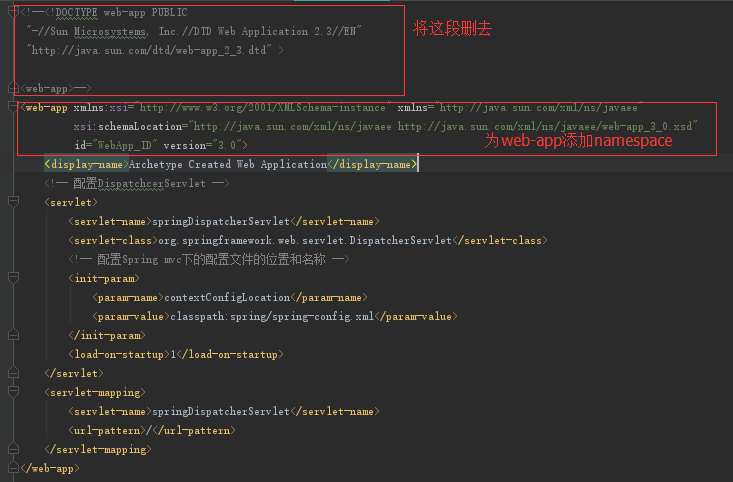
Task: Click fold end marker at </init-param>
Action: pos(13,335)
